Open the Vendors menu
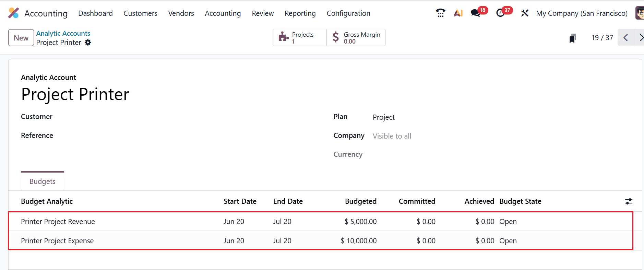This screenshot has height=270, width=644. click(x=181, y=13)
